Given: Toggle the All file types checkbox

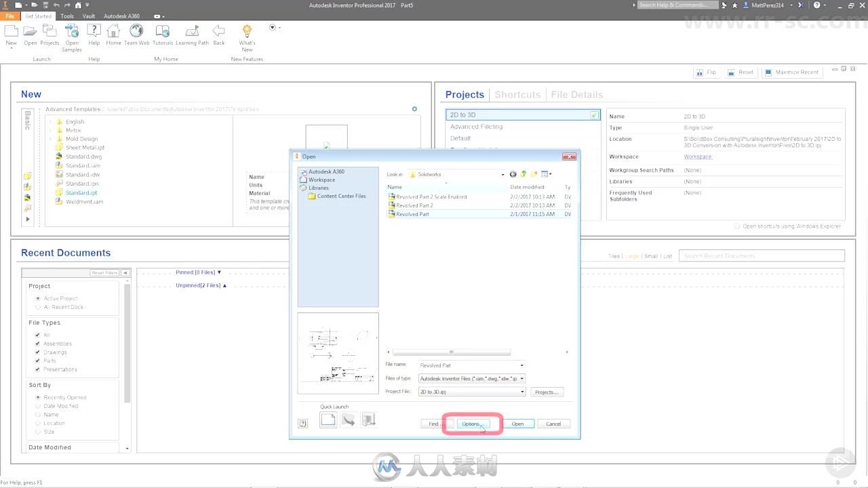Looking at the screenshot, I should tap(37, 335).
